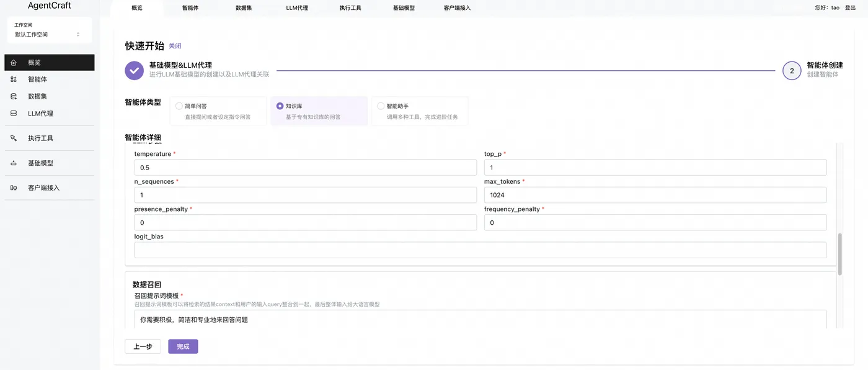Open 数据集 in the left sidebar
The width and height of the screenshot is (868, 370).
tap(50, 96)
